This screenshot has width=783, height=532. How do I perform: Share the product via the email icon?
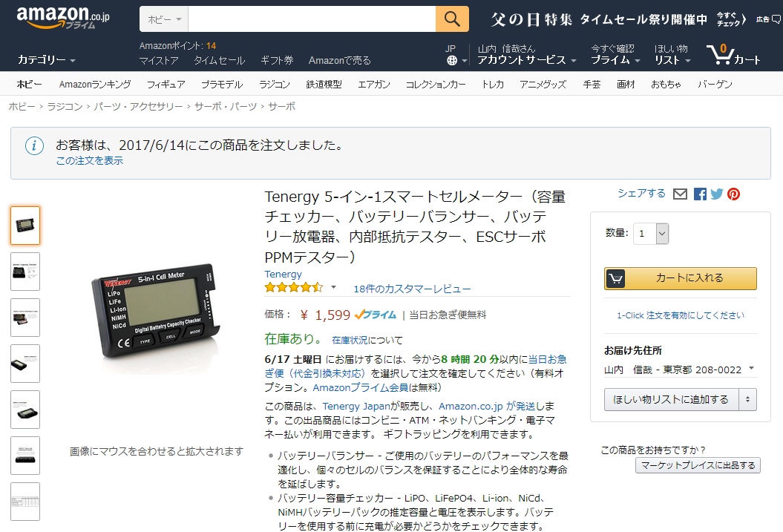680,194
